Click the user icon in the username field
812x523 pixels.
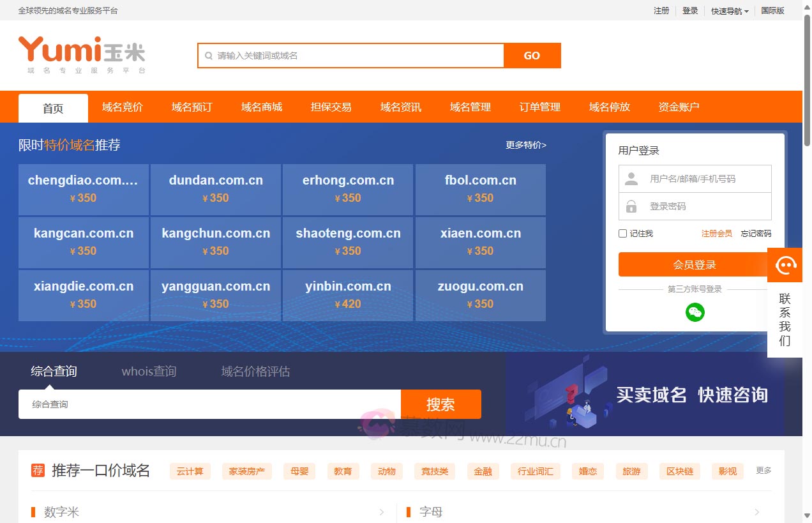(x=631, y=178)
